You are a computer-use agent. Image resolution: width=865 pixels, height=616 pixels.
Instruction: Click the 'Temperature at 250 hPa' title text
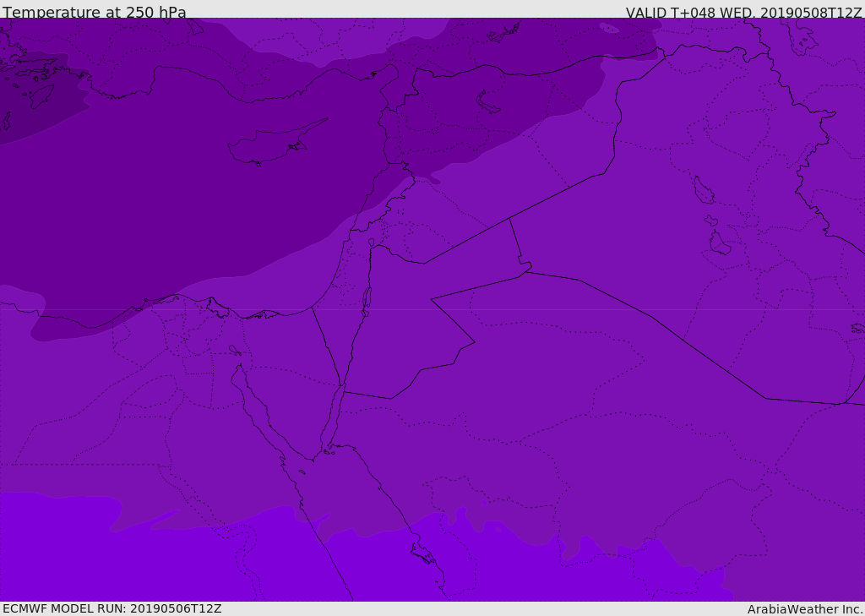coord(95,12)
